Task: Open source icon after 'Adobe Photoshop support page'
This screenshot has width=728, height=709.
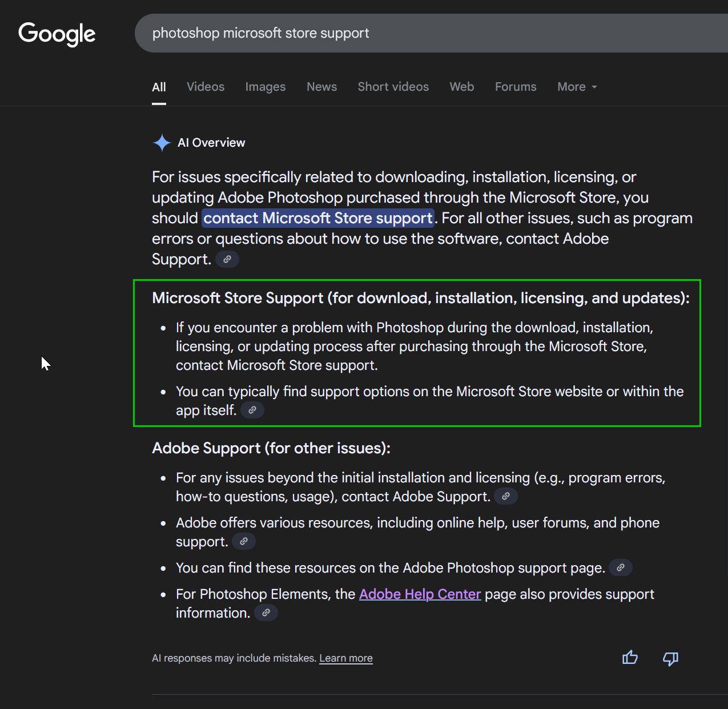Action: pos(621,567)
